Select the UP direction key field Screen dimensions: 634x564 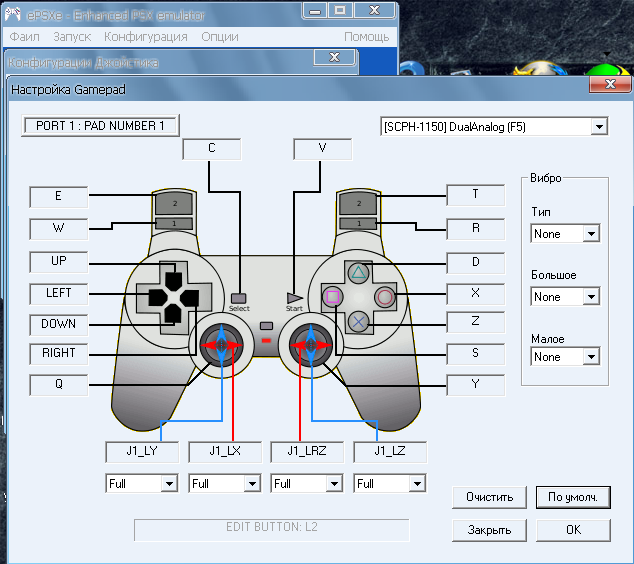point(59,262)
